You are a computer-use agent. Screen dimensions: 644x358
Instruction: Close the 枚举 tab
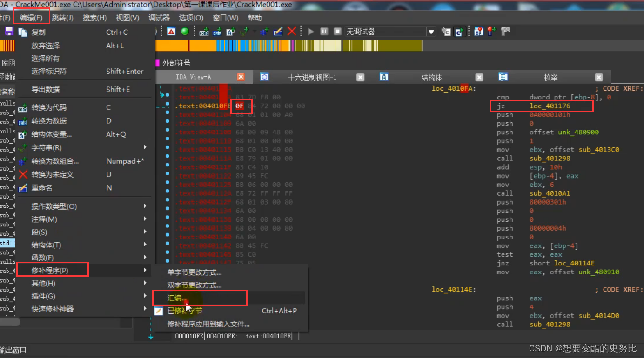(599, 77)
